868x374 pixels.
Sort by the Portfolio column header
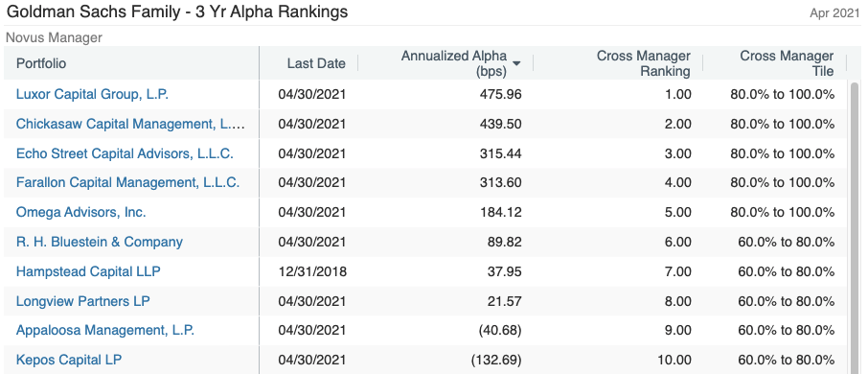(x=41, y=63)
